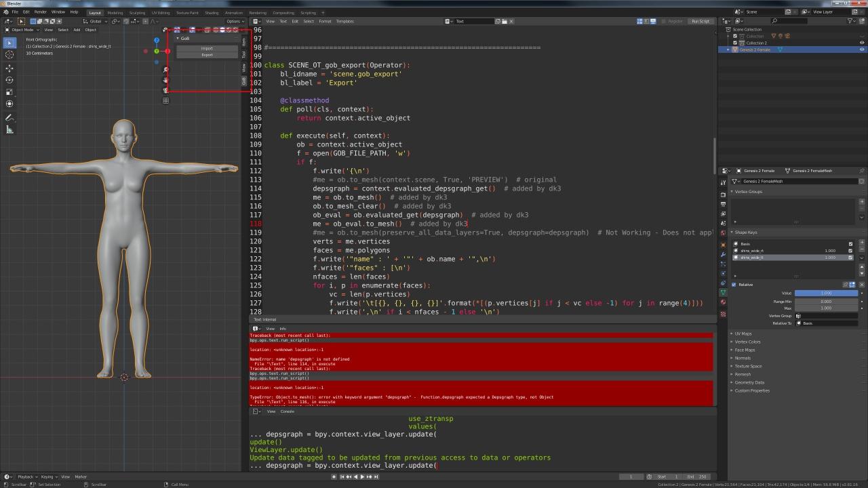Open Particles properties tab icon
Image resolution: width=868 pixels, height=488 pixels.
723,264
